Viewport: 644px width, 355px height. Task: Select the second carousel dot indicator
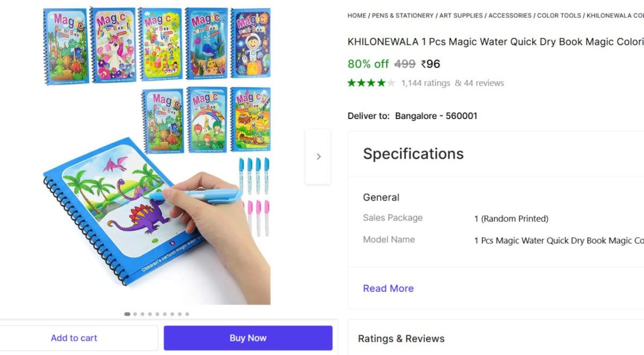135,314
